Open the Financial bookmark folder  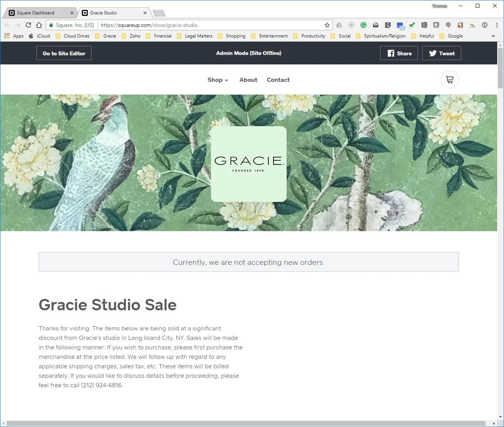159,36
